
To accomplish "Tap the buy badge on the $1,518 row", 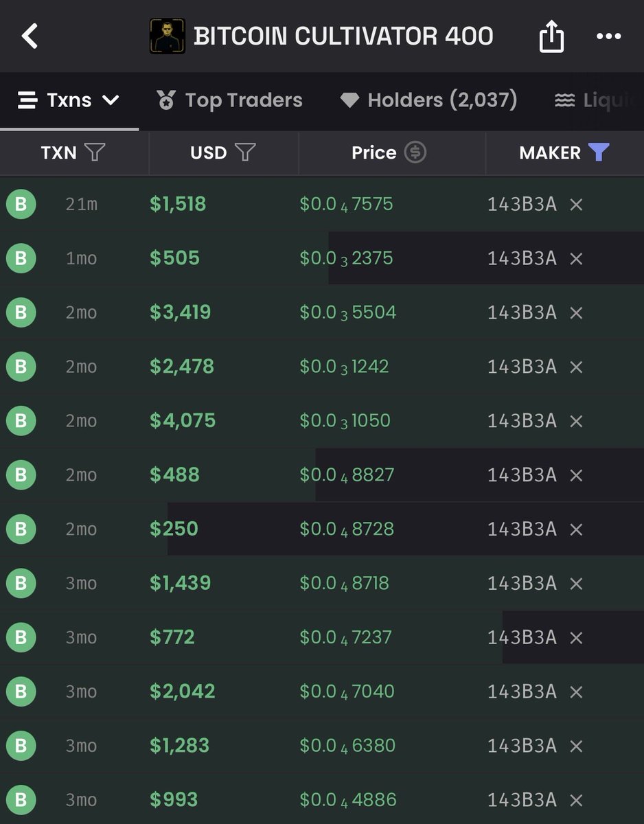I will (x=21, y=204).
